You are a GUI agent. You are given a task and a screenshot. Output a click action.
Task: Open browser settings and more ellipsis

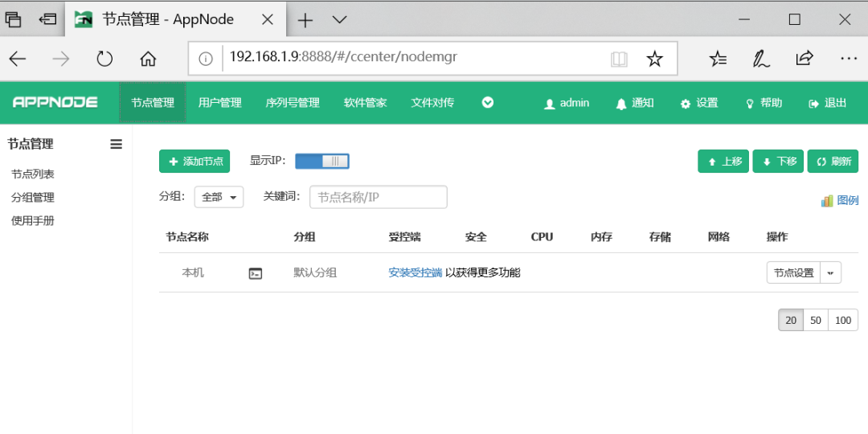tap(848, 58)
